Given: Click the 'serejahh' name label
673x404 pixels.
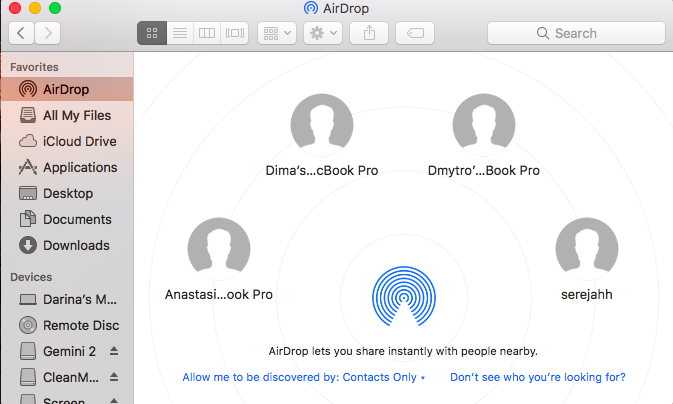Looking at the screenshot, I should 587,295.
